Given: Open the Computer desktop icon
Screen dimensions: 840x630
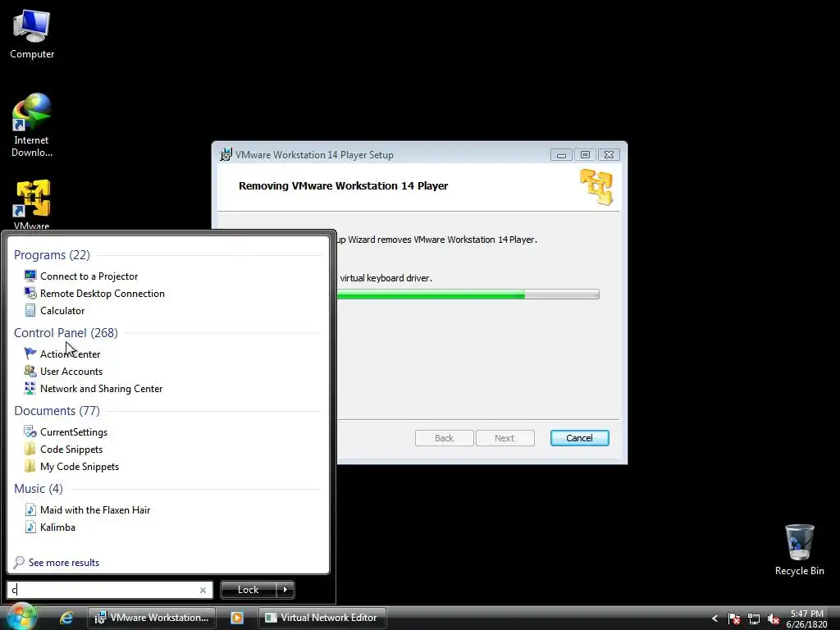Looking at the screenshot, I should coord(32,34).
